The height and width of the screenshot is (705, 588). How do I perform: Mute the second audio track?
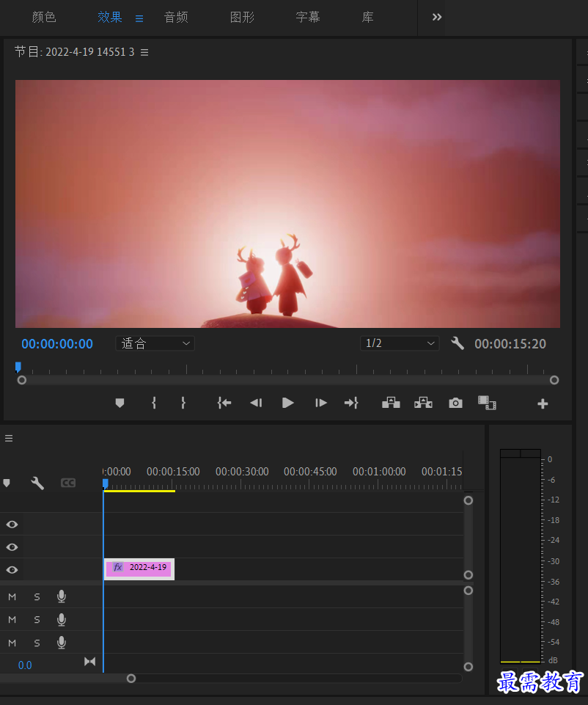click(12, 620)
